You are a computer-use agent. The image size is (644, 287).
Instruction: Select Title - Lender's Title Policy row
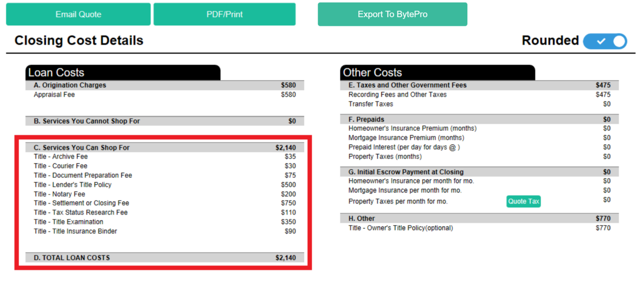tap(165, 185)
